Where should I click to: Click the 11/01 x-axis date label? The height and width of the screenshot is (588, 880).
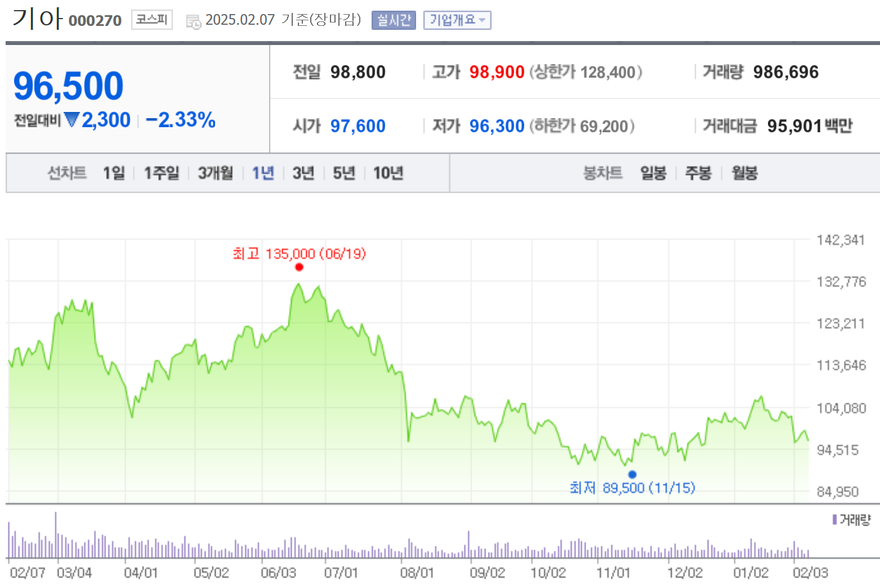[x=613, y=573]
